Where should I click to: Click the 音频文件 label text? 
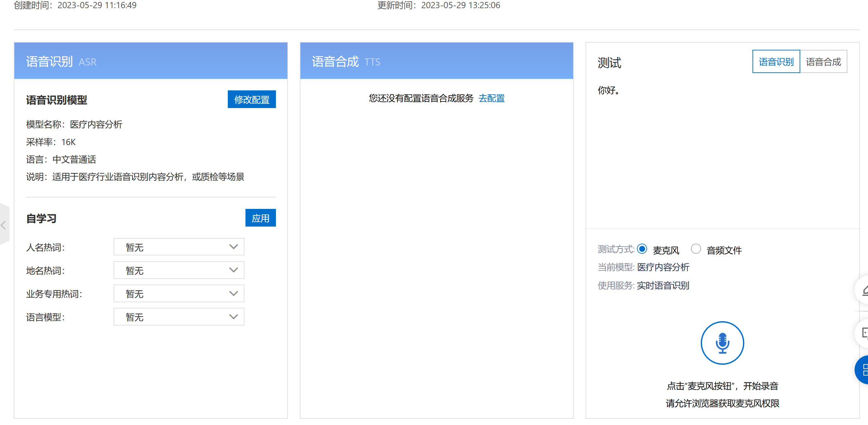[724, 250]
